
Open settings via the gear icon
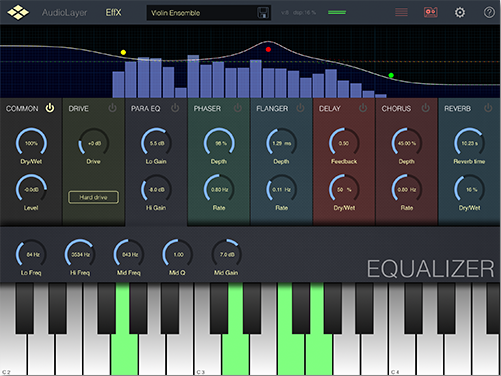click(460, 13)
